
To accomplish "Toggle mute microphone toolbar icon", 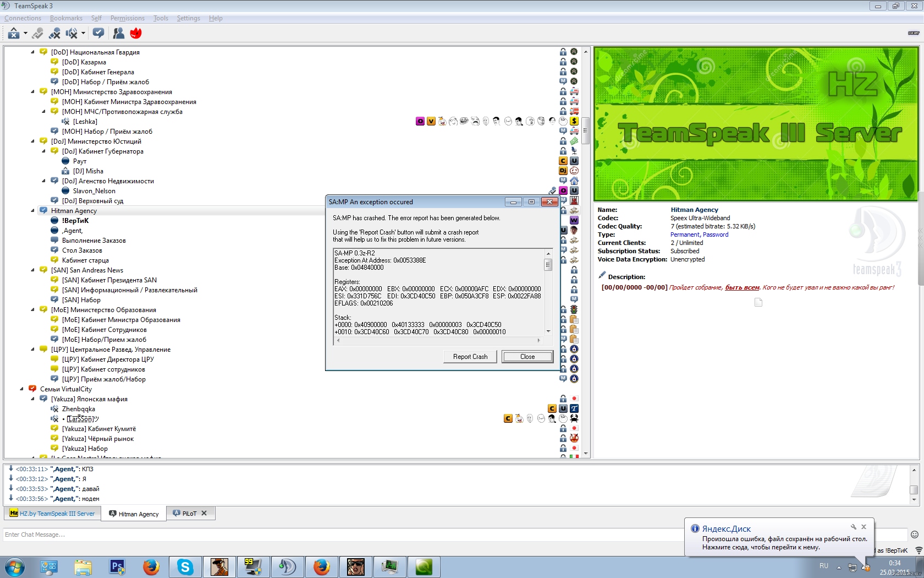I will coord(54,34).
